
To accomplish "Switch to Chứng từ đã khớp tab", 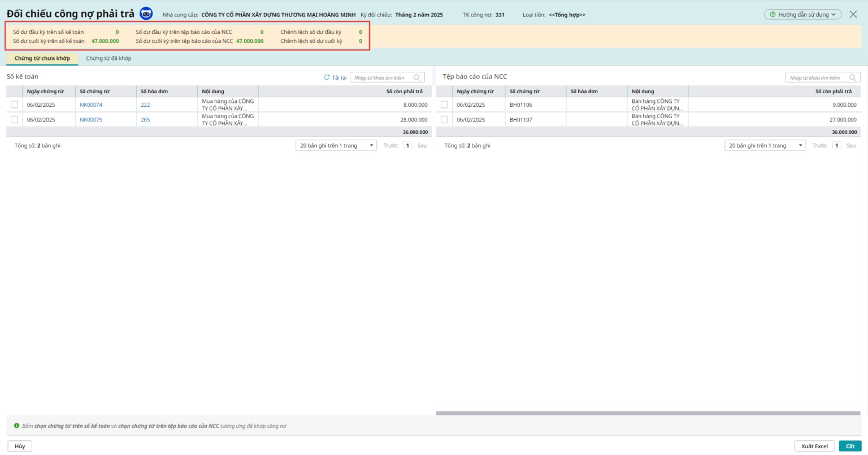I will [x=108, y=58].
